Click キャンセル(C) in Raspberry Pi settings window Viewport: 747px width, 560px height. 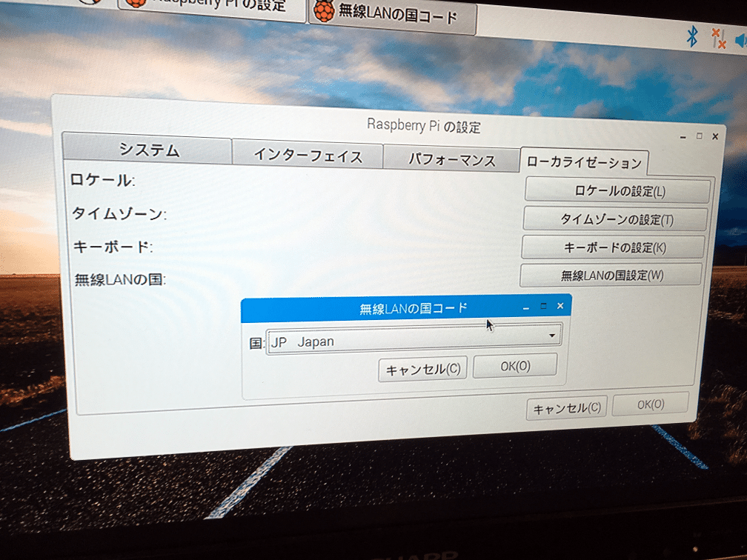[x=566, y=408]
